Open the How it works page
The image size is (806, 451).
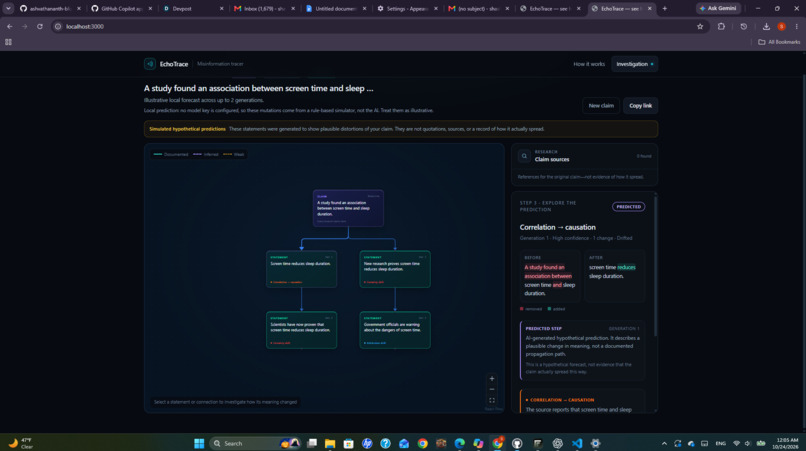pyautogui.click(x=589, y=64)
